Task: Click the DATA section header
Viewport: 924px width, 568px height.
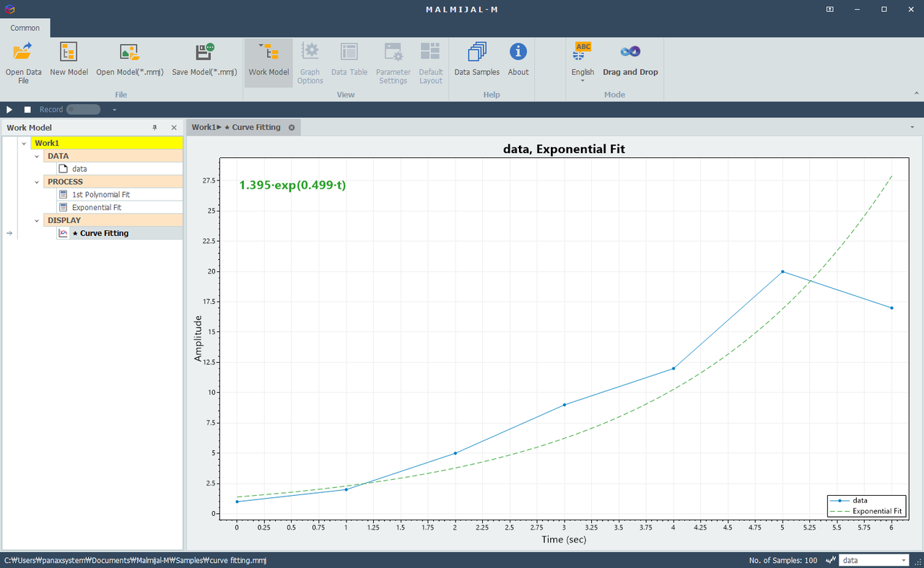Action: pos(113,156)
